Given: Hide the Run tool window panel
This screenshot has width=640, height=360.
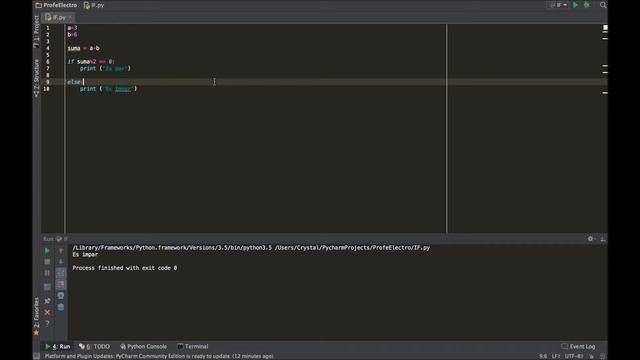Looking at the screenshot, I should pos(603,239).
